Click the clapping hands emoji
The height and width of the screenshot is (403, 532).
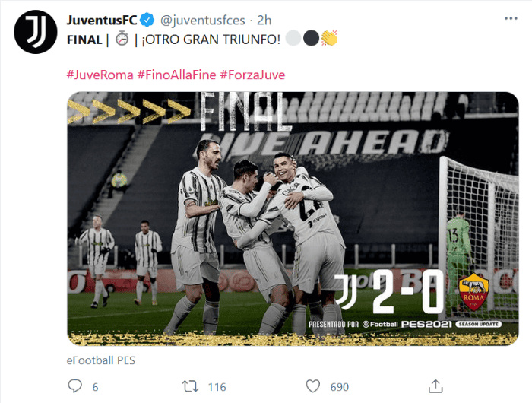click(x=329, y=38)
